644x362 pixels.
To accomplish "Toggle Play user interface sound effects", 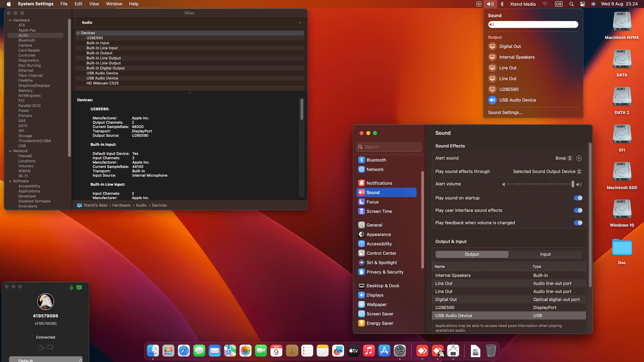I will pos(578,210).
